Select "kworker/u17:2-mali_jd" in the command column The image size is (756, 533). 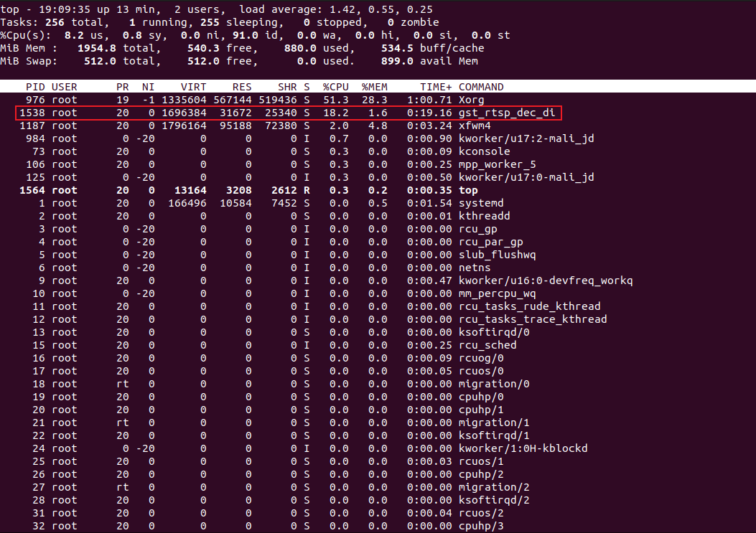click(x=526, y=138)
